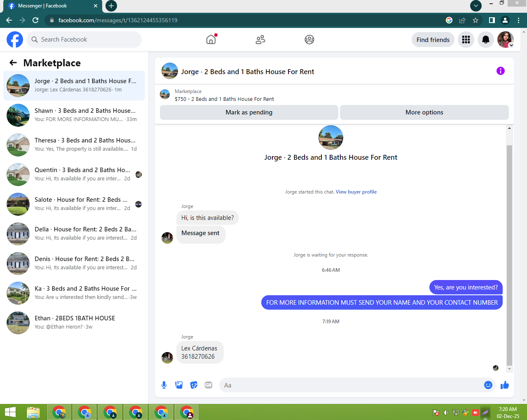527x420 pixels.
Task: Click Jorge listing thumbnail in chat header
Action: tap(170, 71)
